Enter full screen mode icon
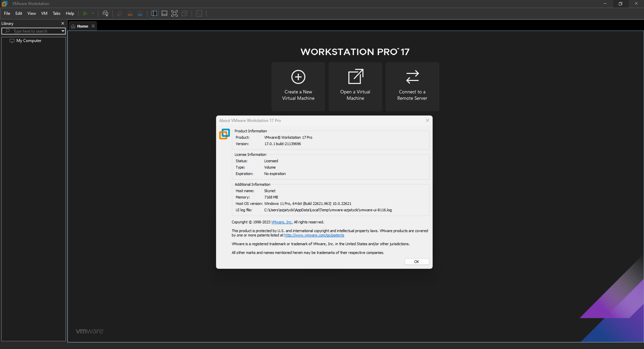The height and width of the screenshot is (349, 644). (x=175, y=13)
